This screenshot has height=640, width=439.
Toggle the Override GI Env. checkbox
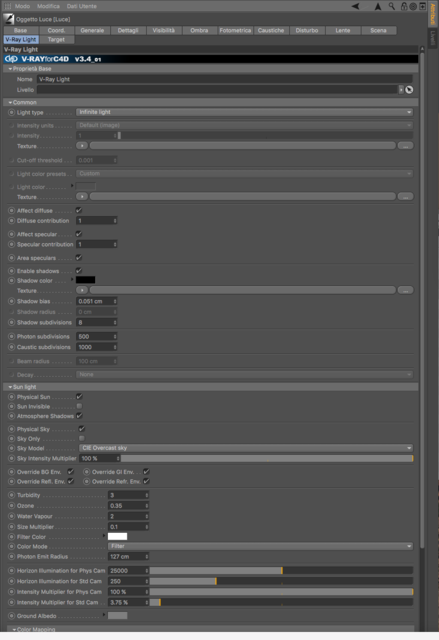pyautogui.click(x=146, y=471)
